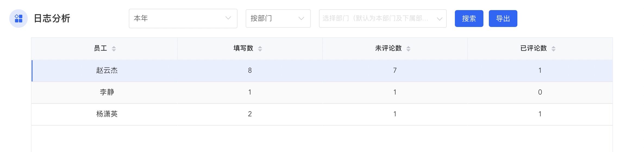Click the 填写数 column header text
Image resolution: width=644 pixels, height=152 pixels.
[x=243, y=48]
